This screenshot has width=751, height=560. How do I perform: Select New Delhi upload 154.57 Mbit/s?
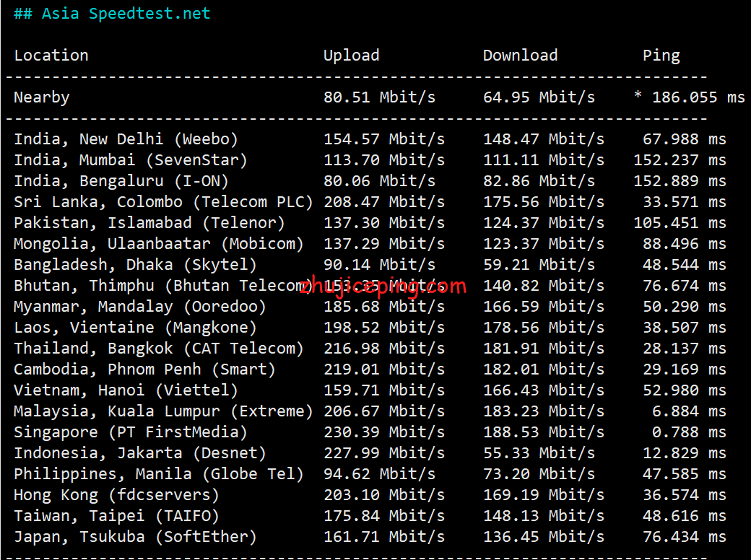coord(384,139)
